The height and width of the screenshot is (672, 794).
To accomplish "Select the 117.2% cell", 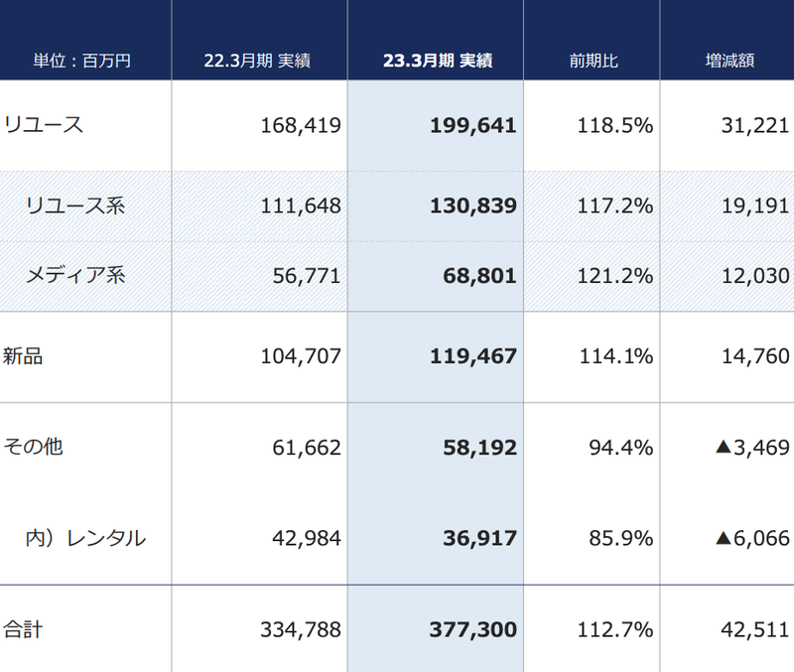I will click(x=615, y=206).
